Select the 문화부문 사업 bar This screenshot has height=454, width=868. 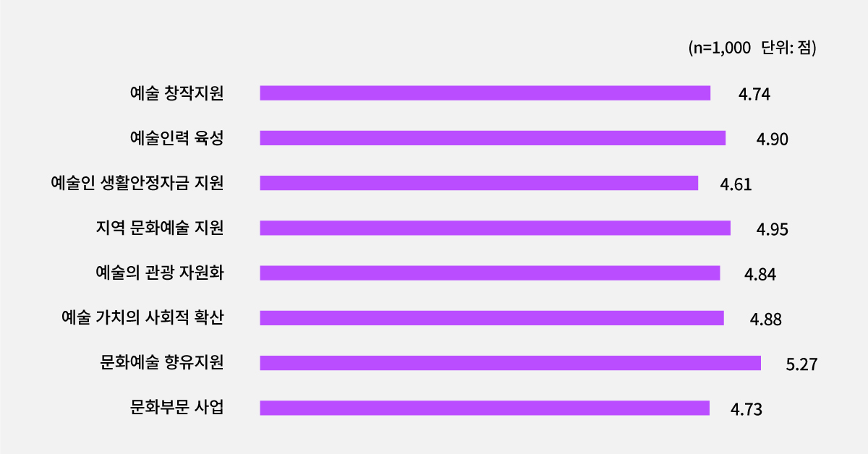click(485, 408)
